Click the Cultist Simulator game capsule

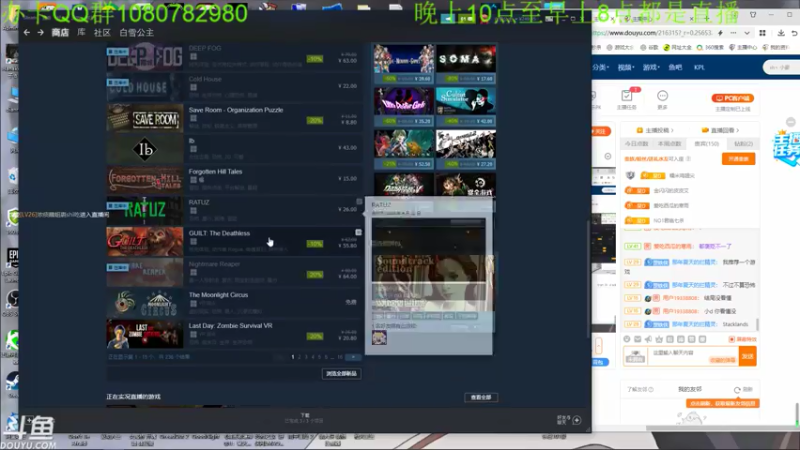466,106
